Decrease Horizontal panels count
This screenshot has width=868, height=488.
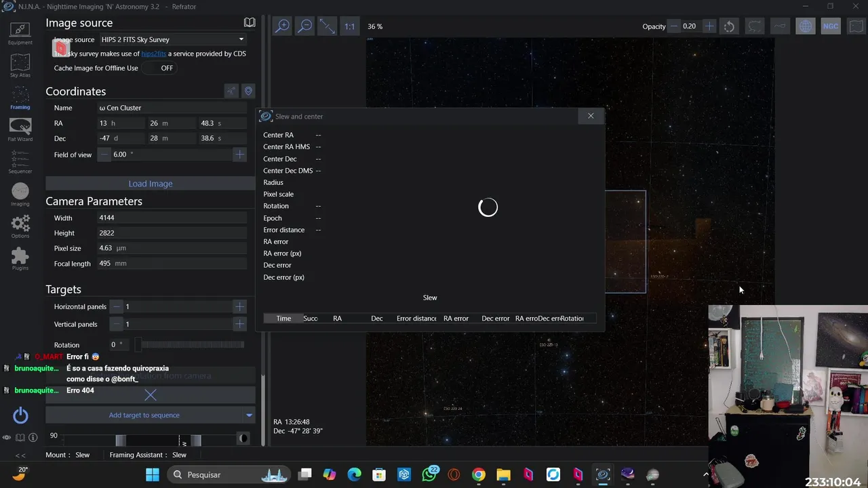(x=117, y=306)
